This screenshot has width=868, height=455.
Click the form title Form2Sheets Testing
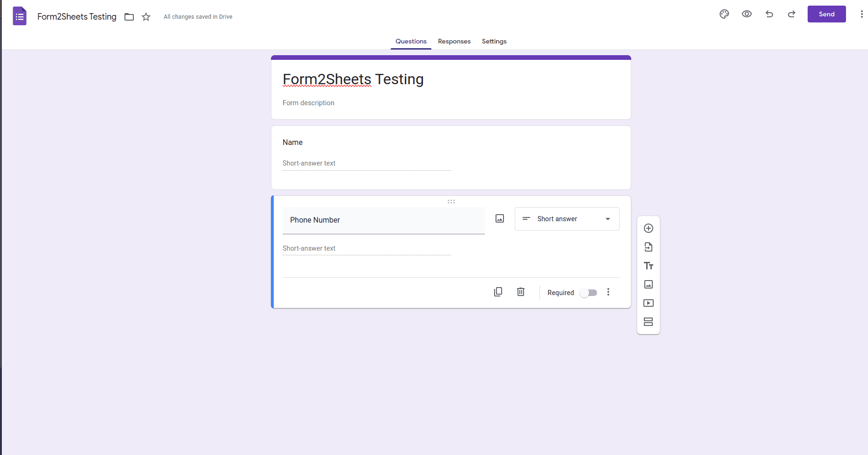353,79
